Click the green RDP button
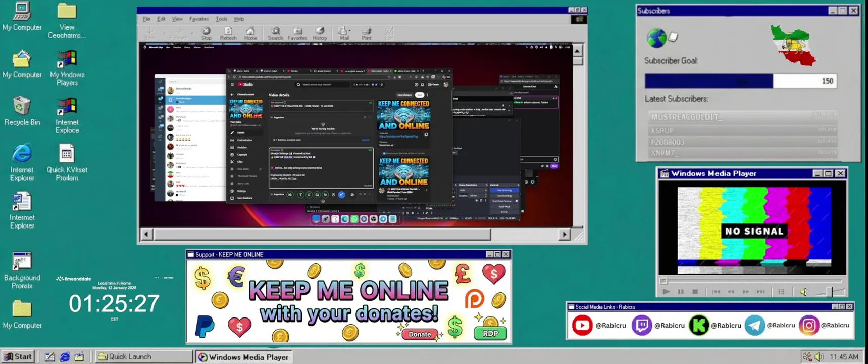This screenshot has height=364, width=868. (x=490, y=333)
